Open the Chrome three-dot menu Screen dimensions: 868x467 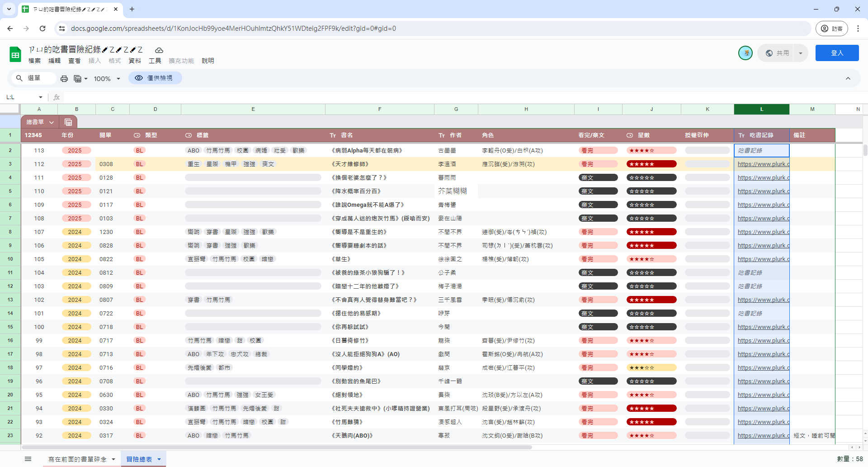[858, 29]
